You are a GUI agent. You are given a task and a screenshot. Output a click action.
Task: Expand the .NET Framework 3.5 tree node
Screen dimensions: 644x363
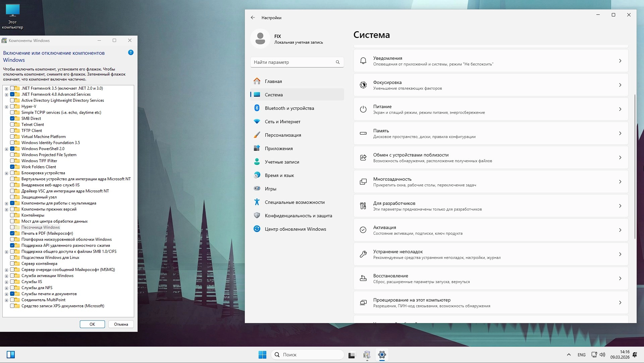[x=6, y=89]
